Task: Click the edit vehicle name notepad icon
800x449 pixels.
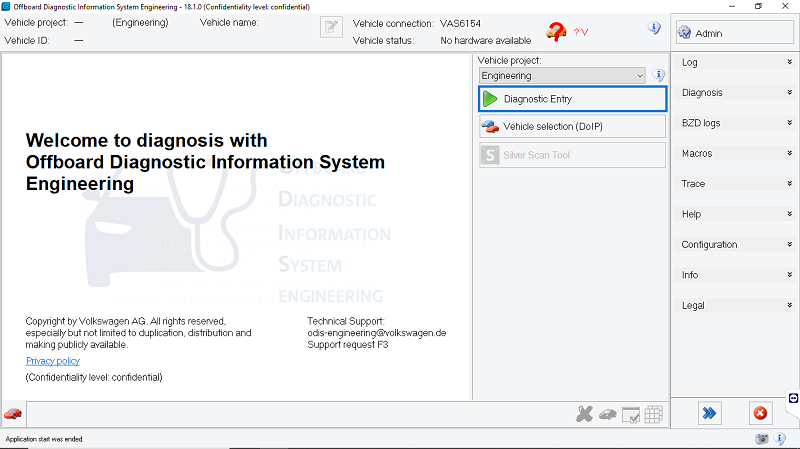Action: (x=331, y=28)
